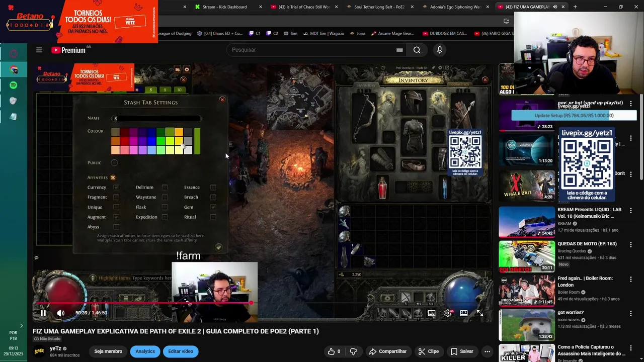Switch to Soul Tether Long Belt tab
The image size is (644, 362).
coord(380,7)
